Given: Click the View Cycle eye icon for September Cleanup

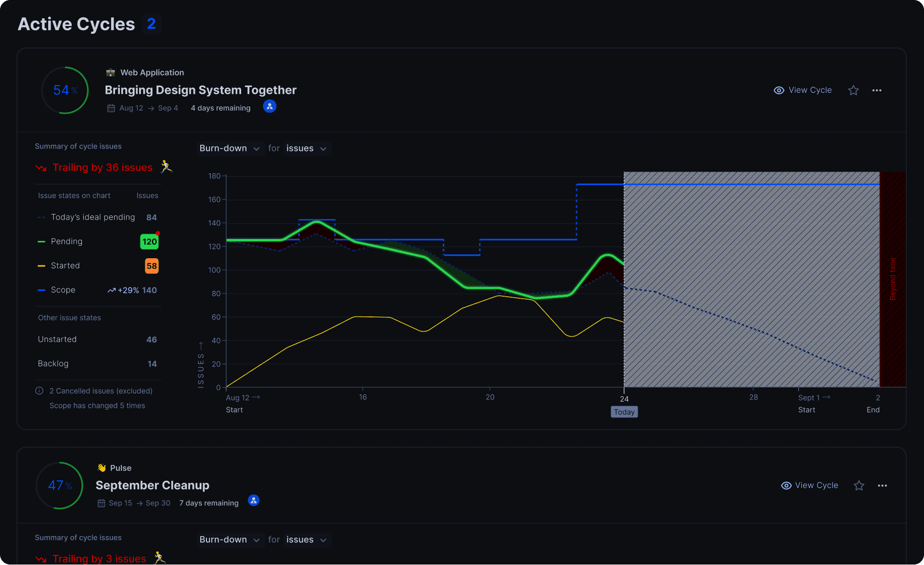Looking at the screenshot, I should [x=786, y=486].
